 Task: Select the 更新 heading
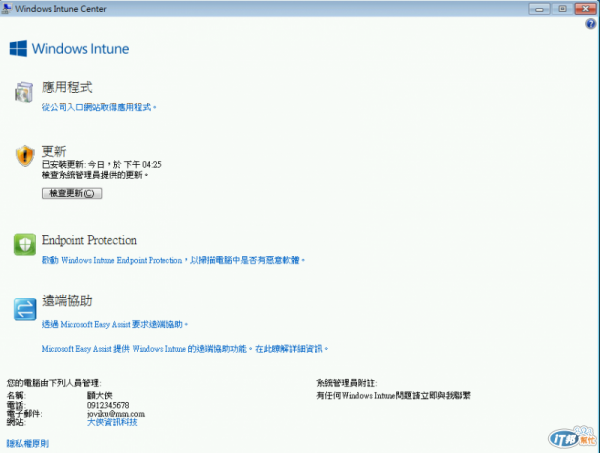(x=54, y=151)
